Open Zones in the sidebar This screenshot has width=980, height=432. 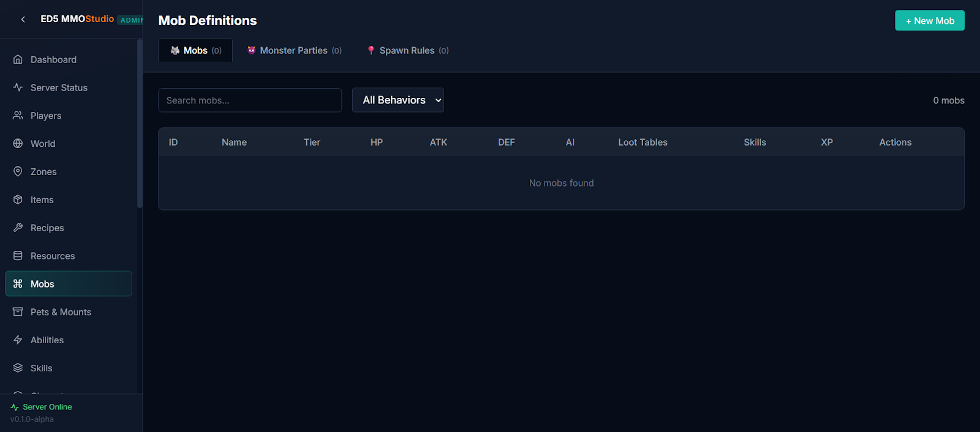point(69,172)
